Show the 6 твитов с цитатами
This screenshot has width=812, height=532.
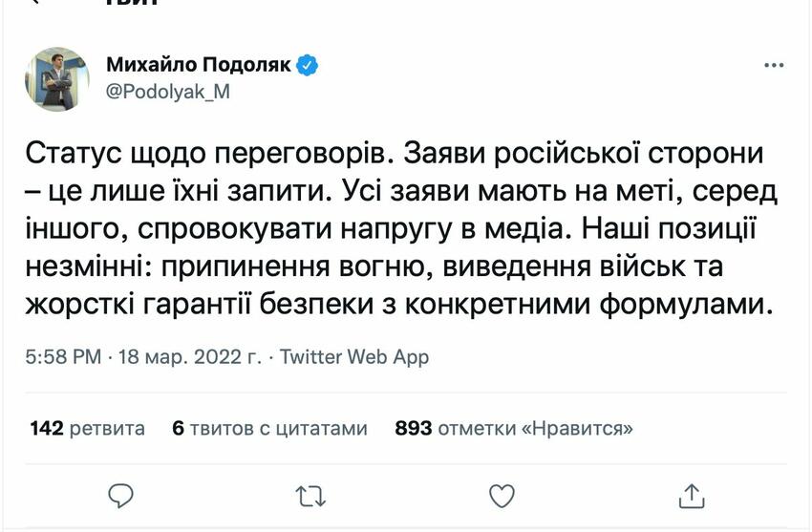click(270, 429)
